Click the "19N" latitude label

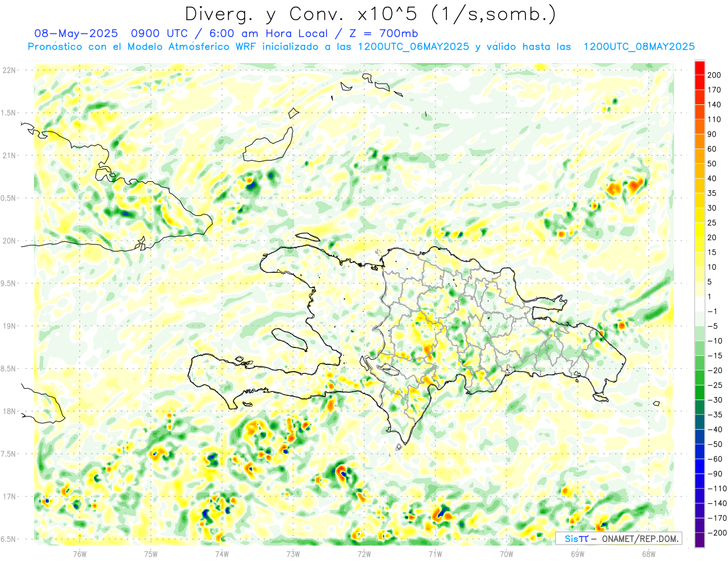pos(9,326)
